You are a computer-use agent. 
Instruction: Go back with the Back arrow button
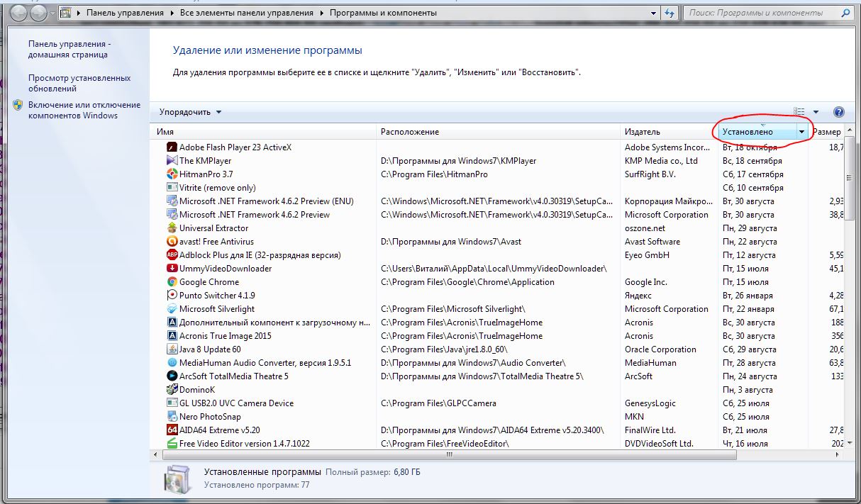pos(20,13)
